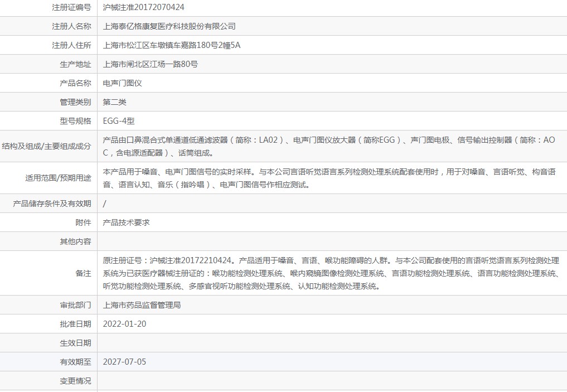Select the expiry date 2027-07-05

[124, 362]
